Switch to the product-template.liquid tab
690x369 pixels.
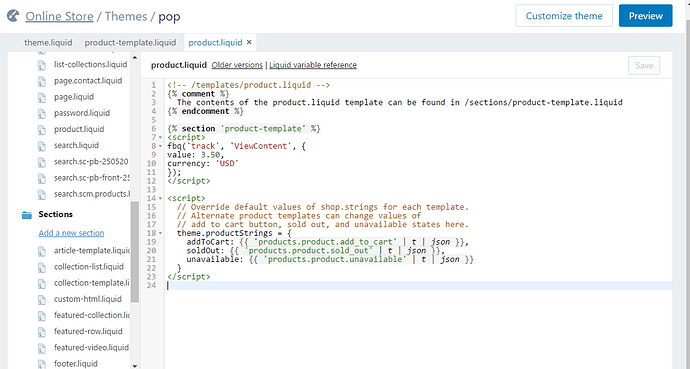[x=130, y=43]
